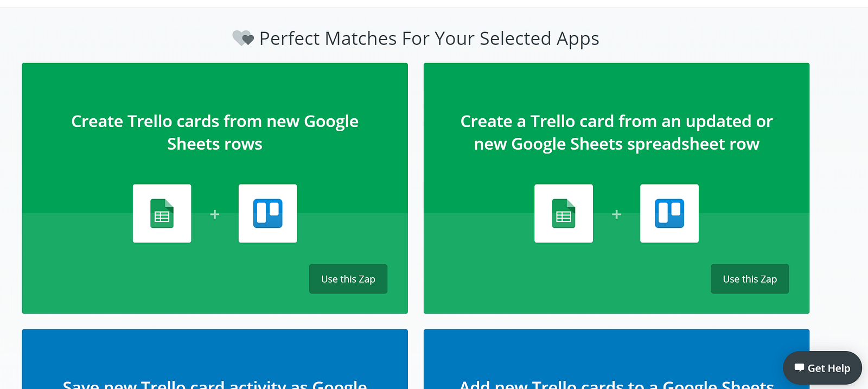Open "Add new Trello cards to a Google Sheets" title
Viewport: 868px width, 389px height.
(616, 384)
